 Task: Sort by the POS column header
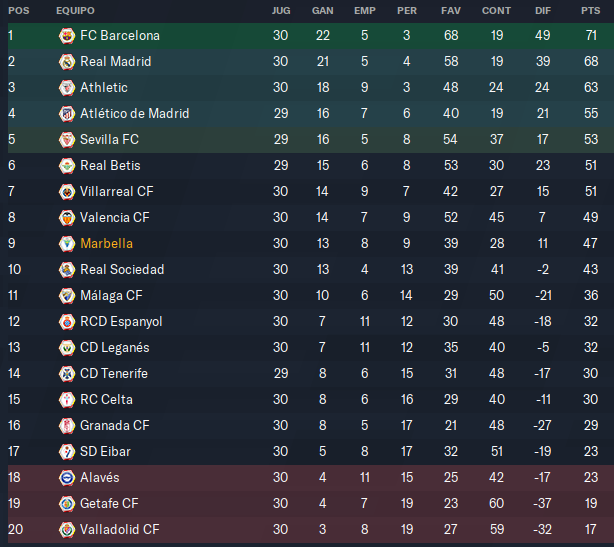pos(19,11)
